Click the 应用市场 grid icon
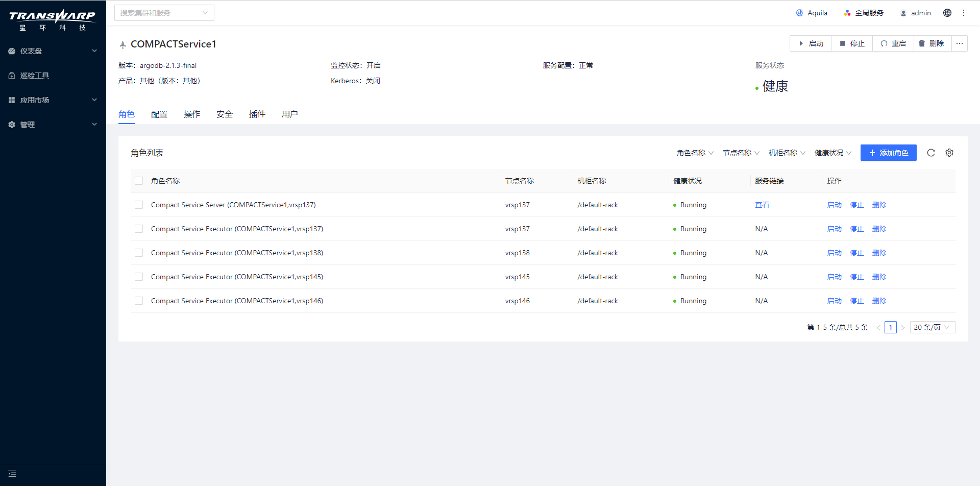 tap(12, 100)
